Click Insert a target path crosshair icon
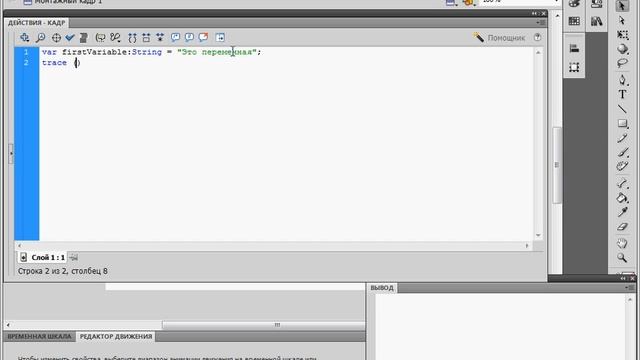Viewport: 640px width, 360px height. click(x=56, y=38)
